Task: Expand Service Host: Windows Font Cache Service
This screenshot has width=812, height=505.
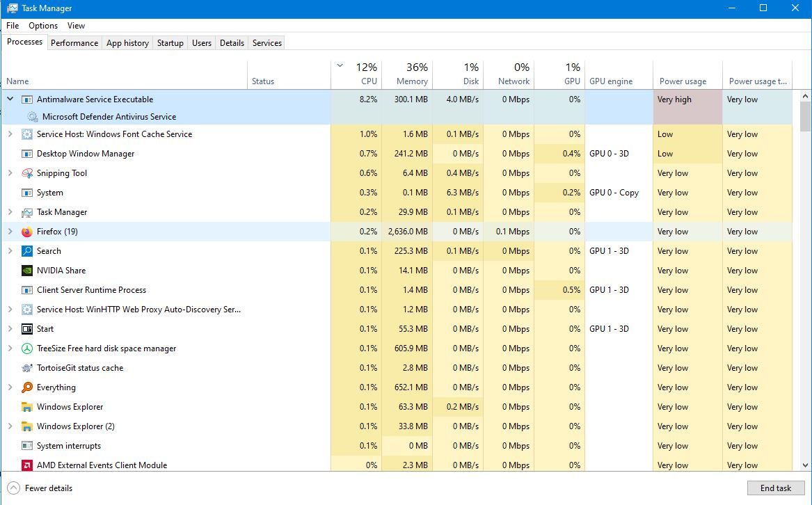Action: point(10,134)
